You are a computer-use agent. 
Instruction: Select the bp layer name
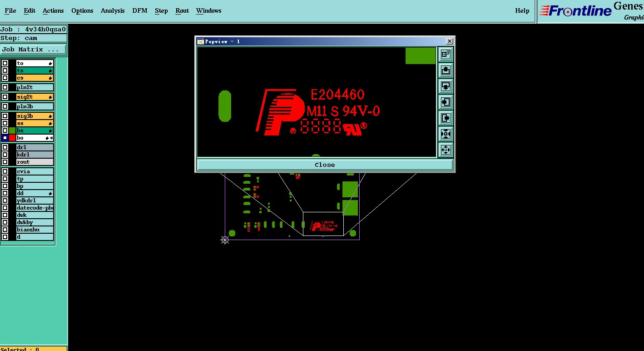click(x=35, y=186)
